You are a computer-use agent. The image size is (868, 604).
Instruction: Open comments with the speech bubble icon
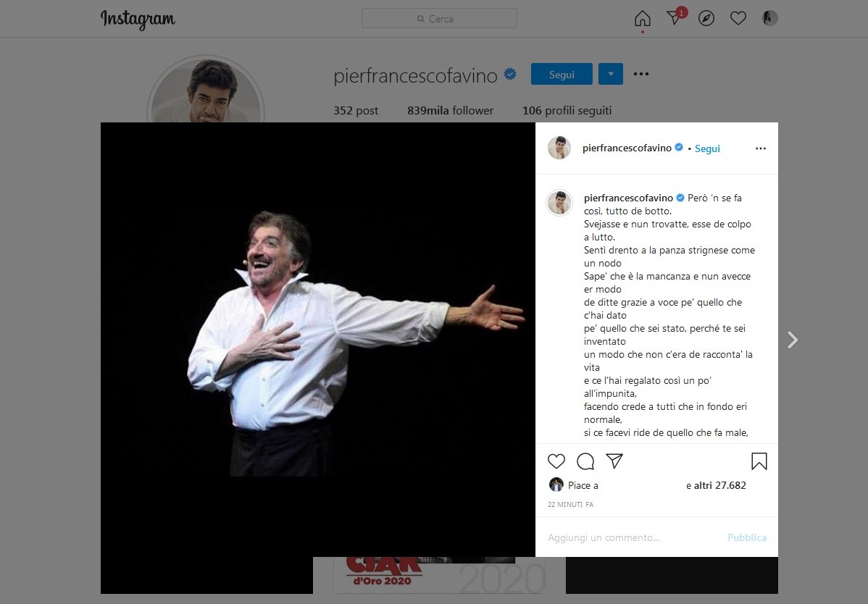point(585,461)
